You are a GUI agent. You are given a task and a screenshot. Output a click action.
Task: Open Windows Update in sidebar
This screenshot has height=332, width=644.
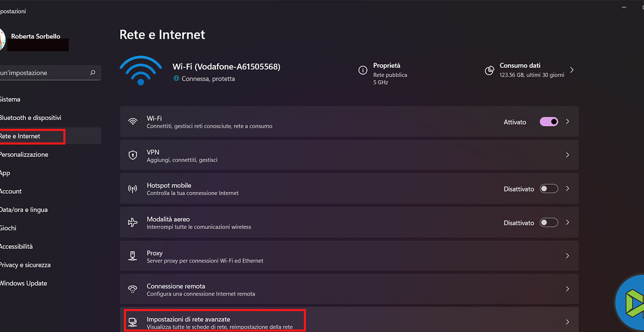23,283
